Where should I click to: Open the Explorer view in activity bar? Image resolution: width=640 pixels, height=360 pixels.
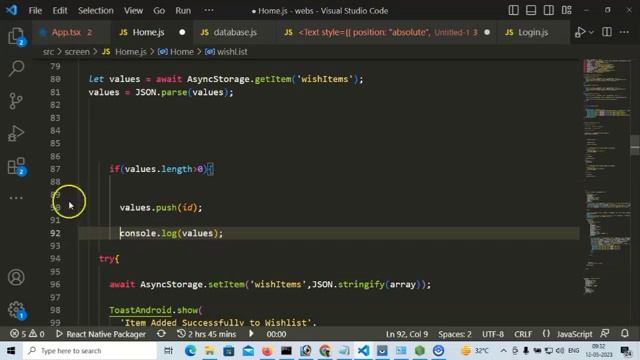click(x=16, y=36)
